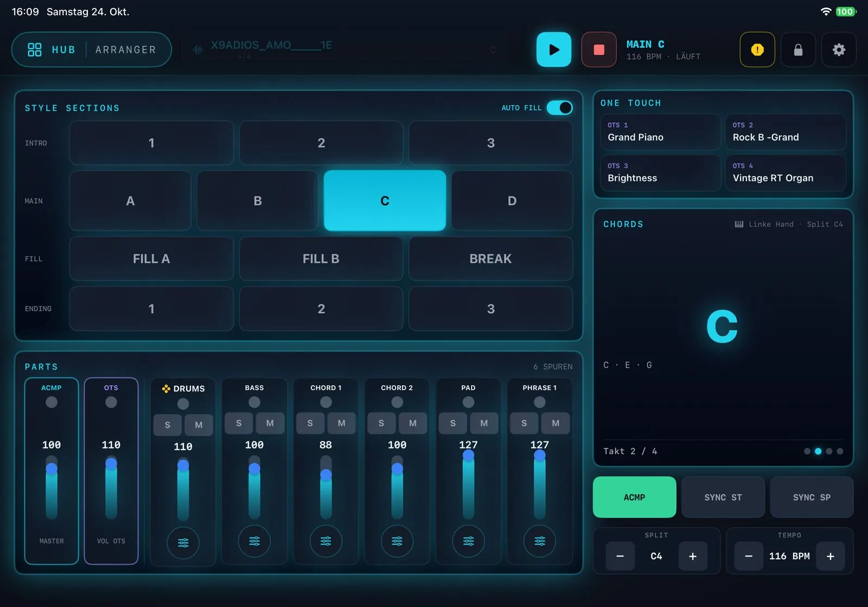
Task: Open settings via the gear icon
Action: pyautogui.click(x=839, y=49)
